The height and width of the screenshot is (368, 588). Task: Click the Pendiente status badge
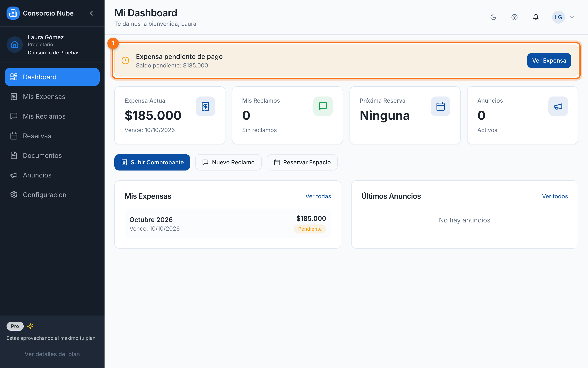(310, 229)
